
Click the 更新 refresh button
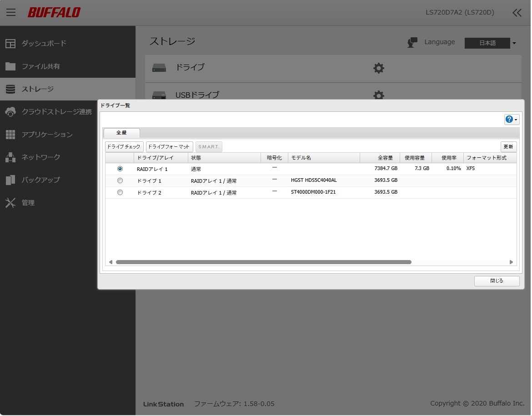tap(508, 147)
